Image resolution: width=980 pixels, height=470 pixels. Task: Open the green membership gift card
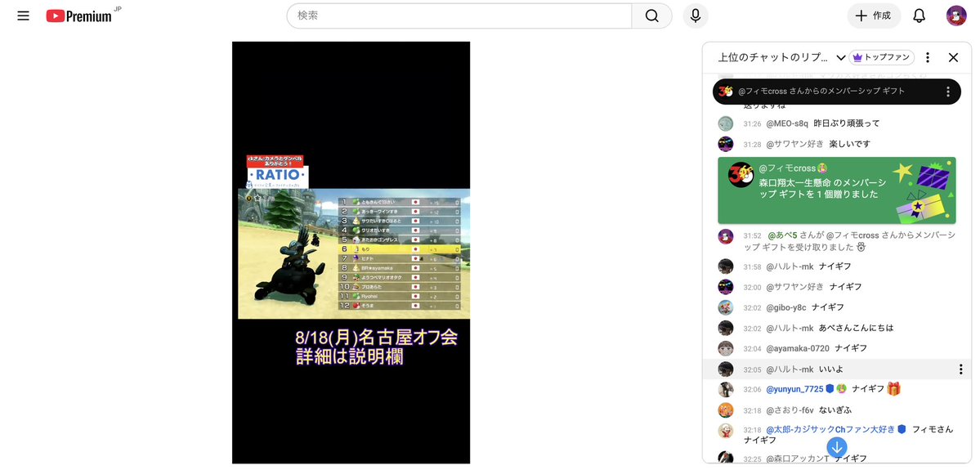(836, 190)
